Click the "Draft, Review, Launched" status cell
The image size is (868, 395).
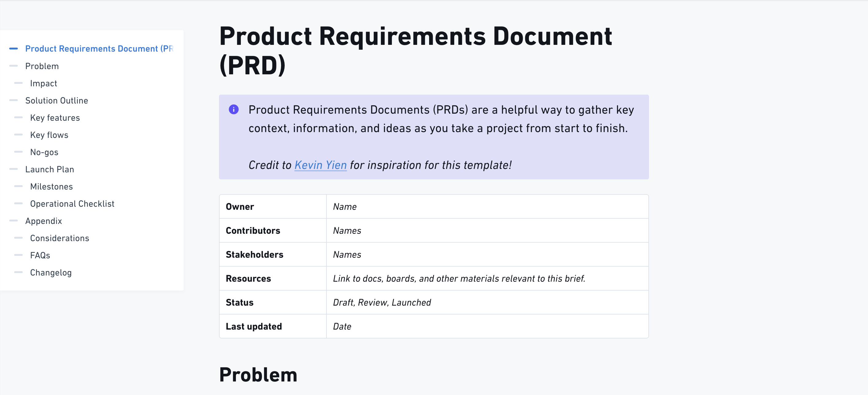(x=381, y=302)
